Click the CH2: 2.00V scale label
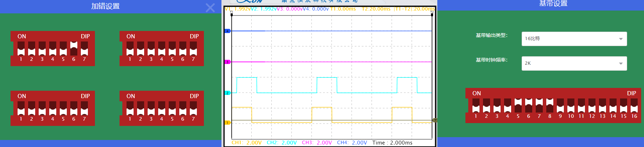 coord(282,142)
